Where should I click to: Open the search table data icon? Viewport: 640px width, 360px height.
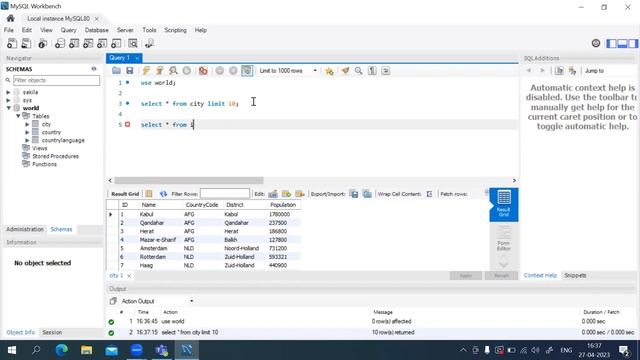(x=133, y=43)
